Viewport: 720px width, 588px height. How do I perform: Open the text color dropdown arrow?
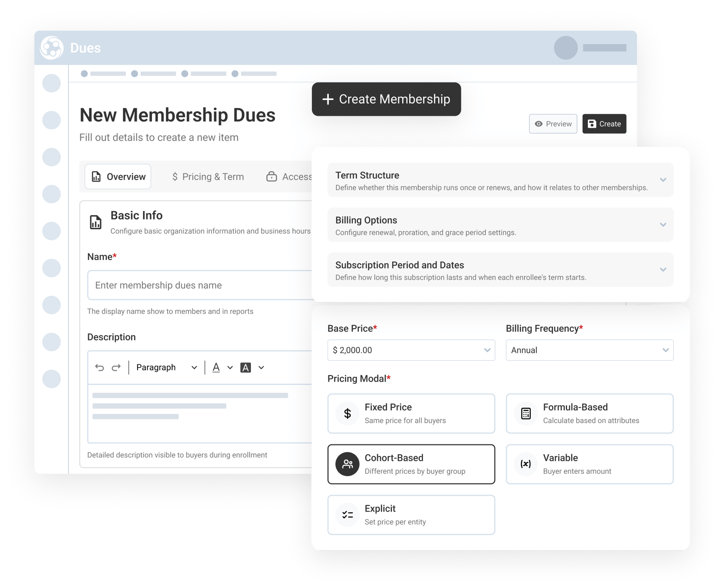pos(230,368)
